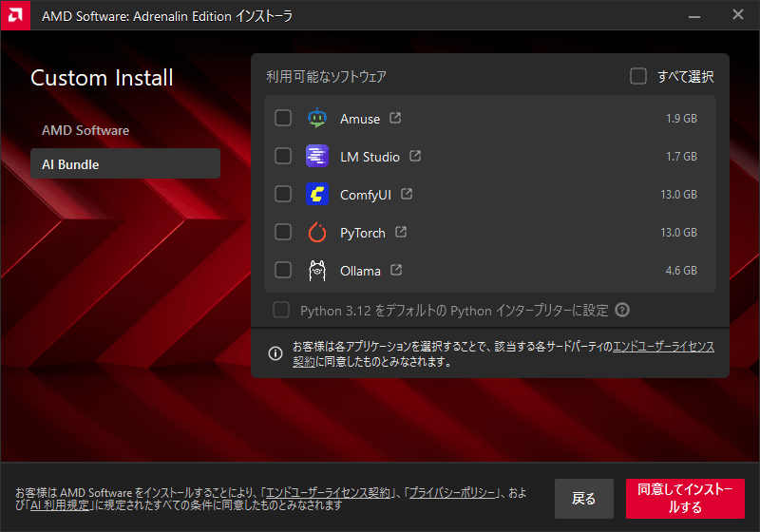The width and height of the screenshot is (760, 532).
Task: Check the ComfyUI checkbox
Action: (283, 195)
